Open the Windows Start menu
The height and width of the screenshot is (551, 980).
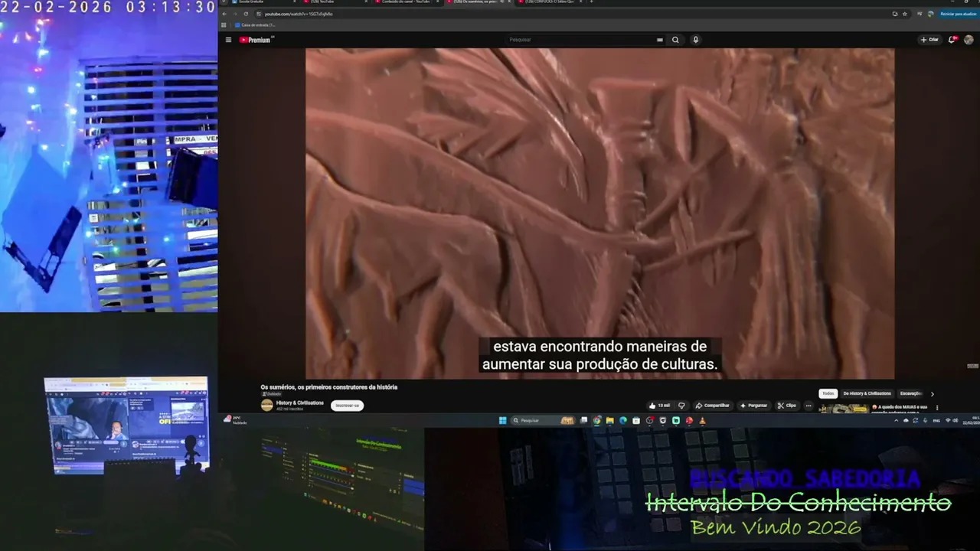503,420
